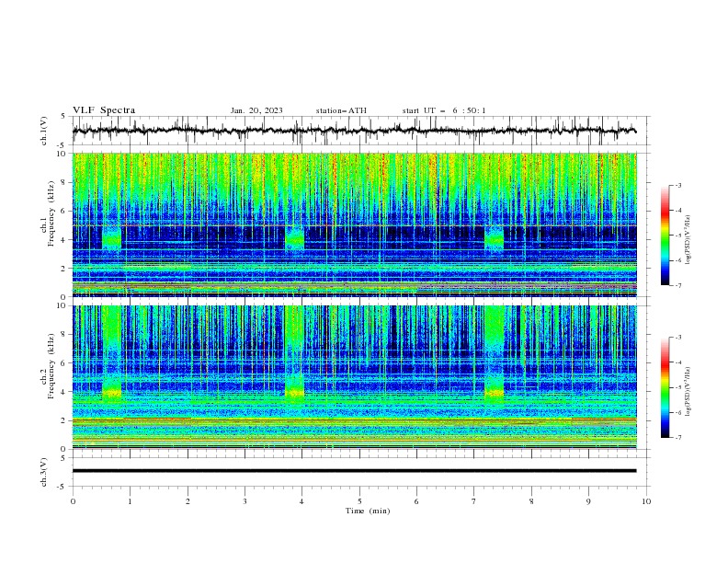Click the "-5" tick on ch.3(V) axis
Viewport: 728px width, 563px height.
63,487
